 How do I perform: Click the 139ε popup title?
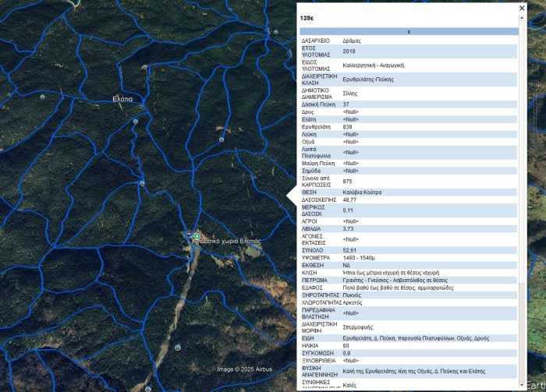tap(307, 17)
